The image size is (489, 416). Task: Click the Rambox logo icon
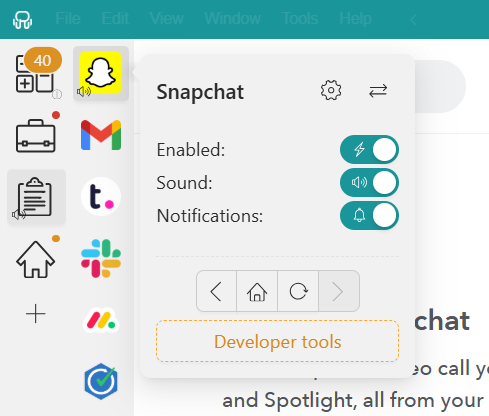coord(23,20)
